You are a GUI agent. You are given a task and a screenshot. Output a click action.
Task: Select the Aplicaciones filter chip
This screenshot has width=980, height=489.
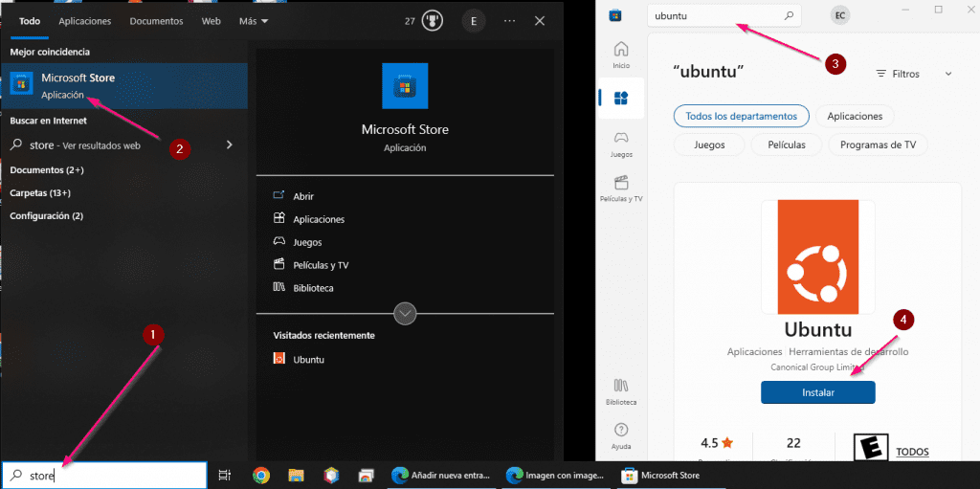[855, 117]
